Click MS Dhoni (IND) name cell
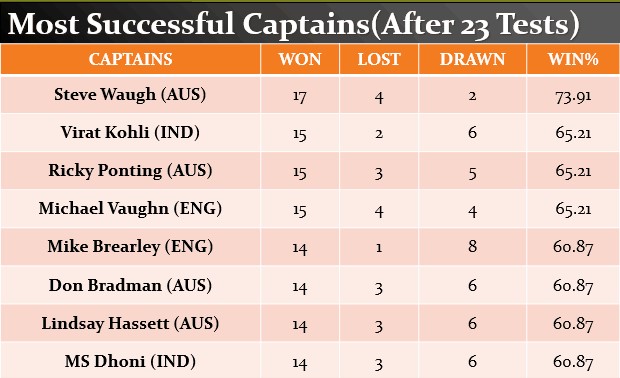 130,361
